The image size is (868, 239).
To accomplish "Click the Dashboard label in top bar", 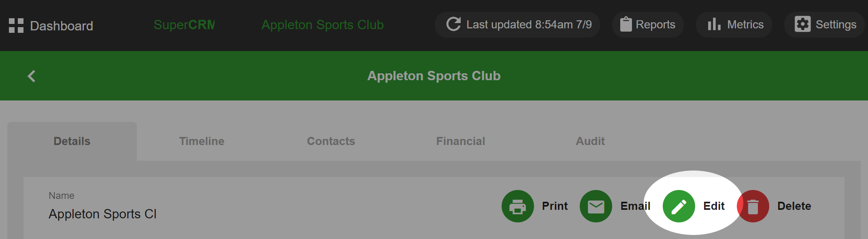I will [x=62, y=26].
